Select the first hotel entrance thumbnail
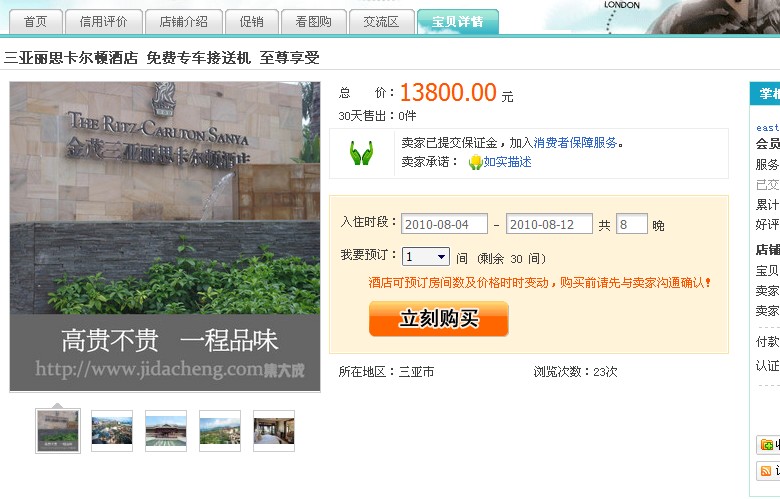The image size is (780, 499). (58, 430)
